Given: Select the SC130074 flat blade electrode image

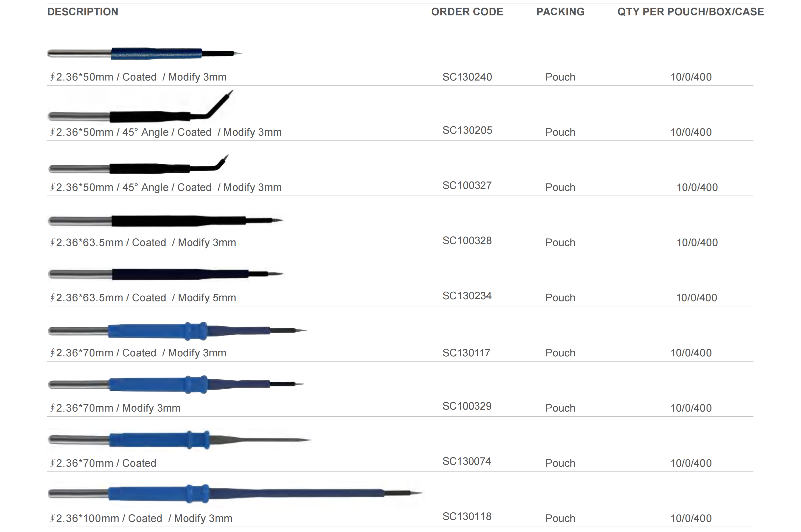Looking at the screenshot, I should pyautogui.click(x=179, y=440).
